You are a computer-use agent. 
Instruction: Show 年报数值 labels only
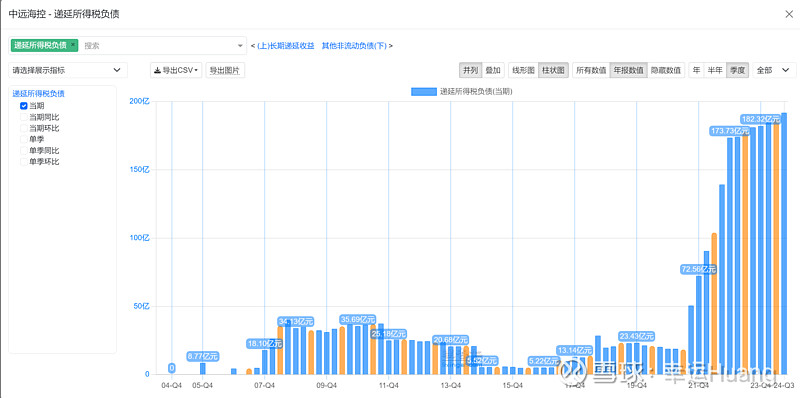(629, 70)
